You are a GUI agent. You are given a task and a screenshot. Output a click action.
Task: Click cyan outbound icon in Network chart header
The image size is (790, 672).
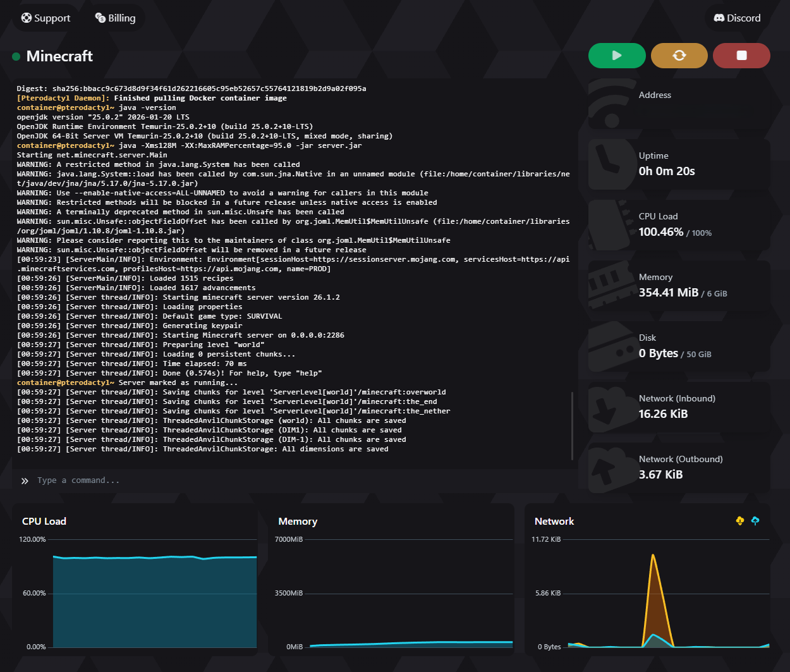coord(755,521)
